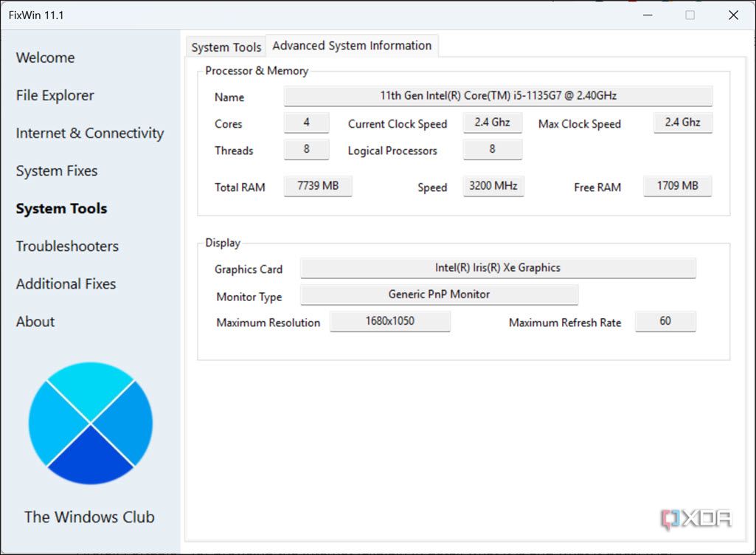Click the Total RAM label
Image resolution: width=756 pixels, height=555 pixels.
(x=240, y=187)
